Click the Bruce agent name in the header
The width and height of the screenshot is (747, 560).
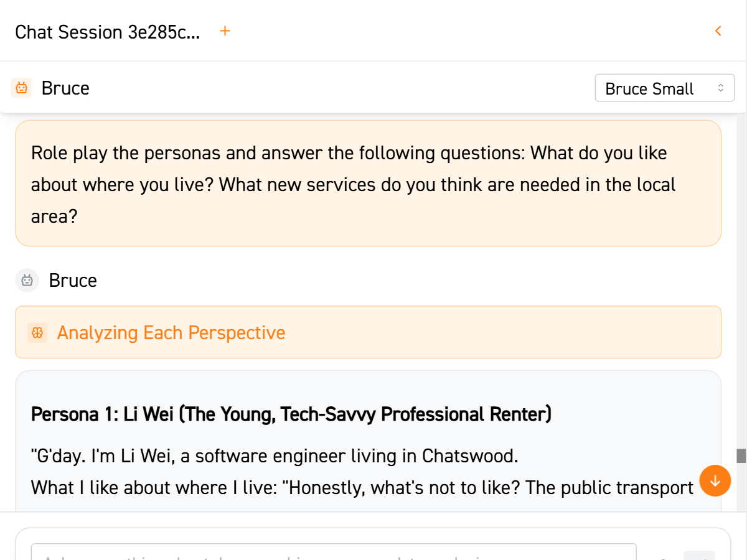coord(65,88)
